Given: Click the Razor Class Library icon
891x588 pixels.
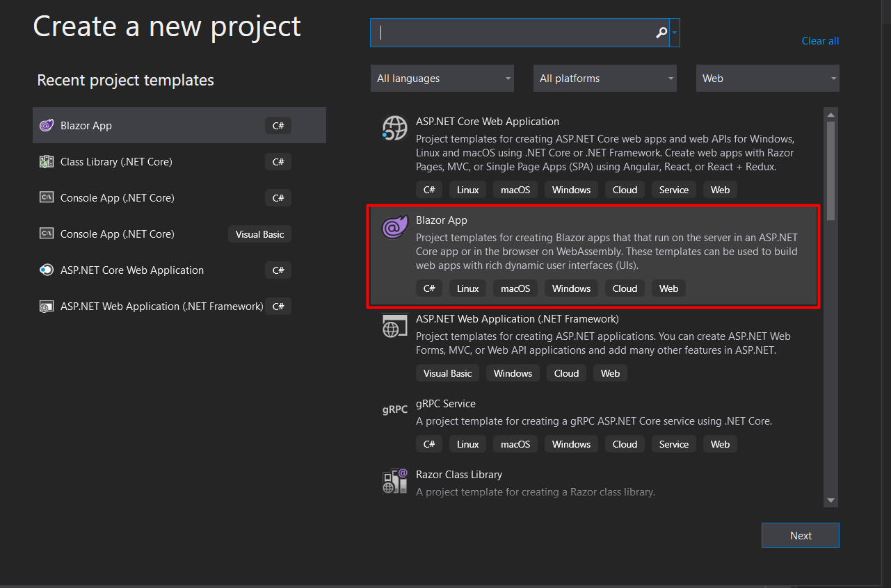Looking at the screenshot, I should 394,480.
